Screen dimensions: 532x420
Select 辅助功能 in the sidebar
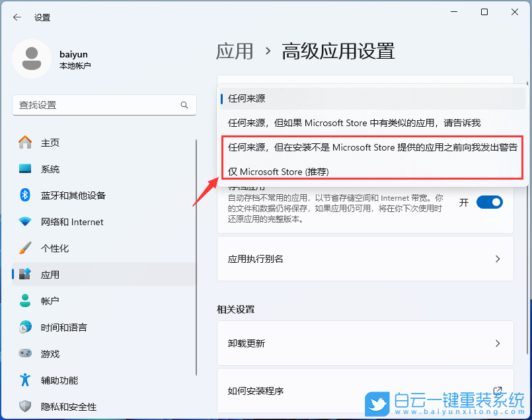[56, 380]
